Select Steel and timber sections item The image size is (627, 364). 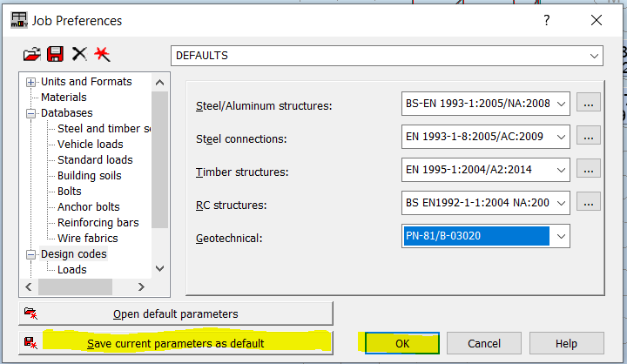tap(104, 128)
